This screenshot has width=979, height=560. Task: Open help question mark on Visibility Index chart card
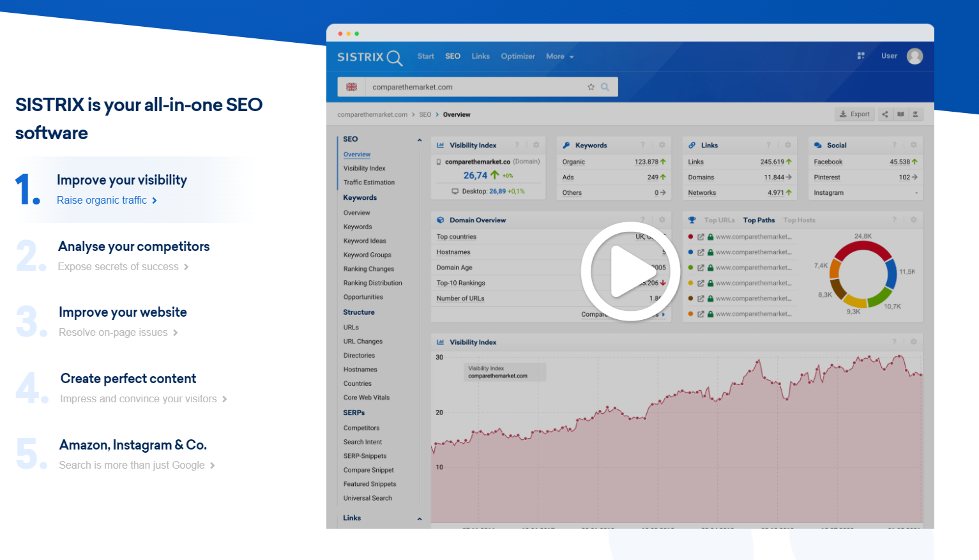(x=894, y=342)
